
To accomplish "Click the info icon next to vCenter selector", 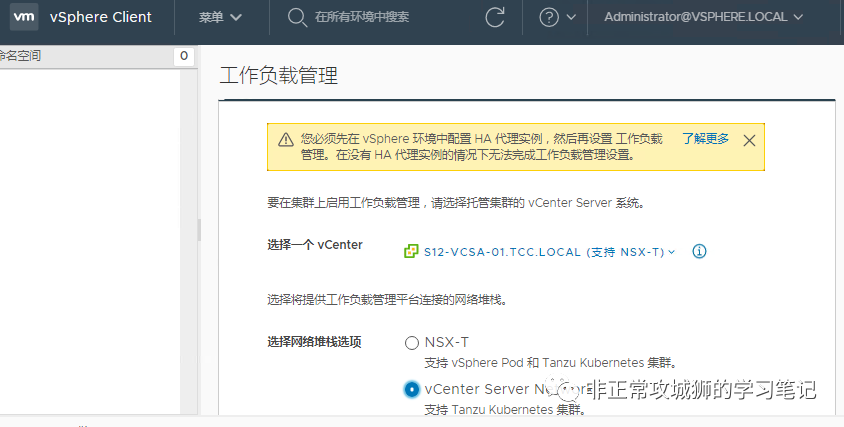I will click(x=699, y=251).
